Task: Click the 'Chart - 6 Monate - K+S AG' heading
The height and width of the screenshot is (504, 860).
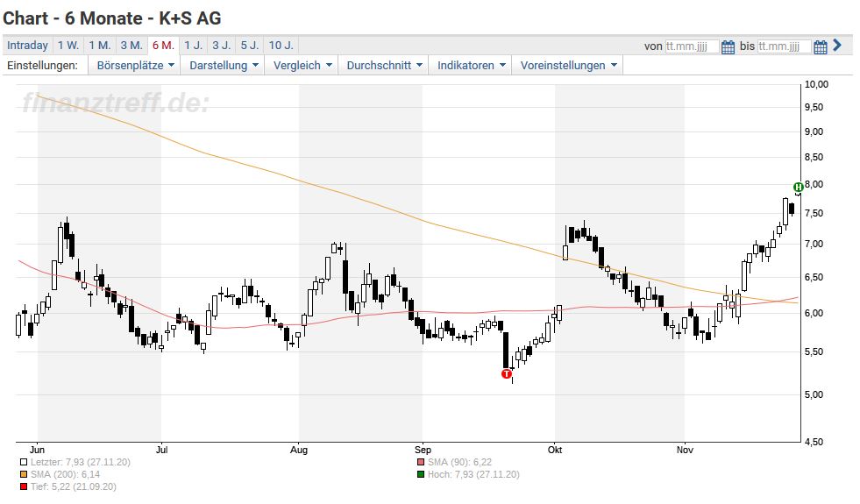Action: [x=112, y=18]
